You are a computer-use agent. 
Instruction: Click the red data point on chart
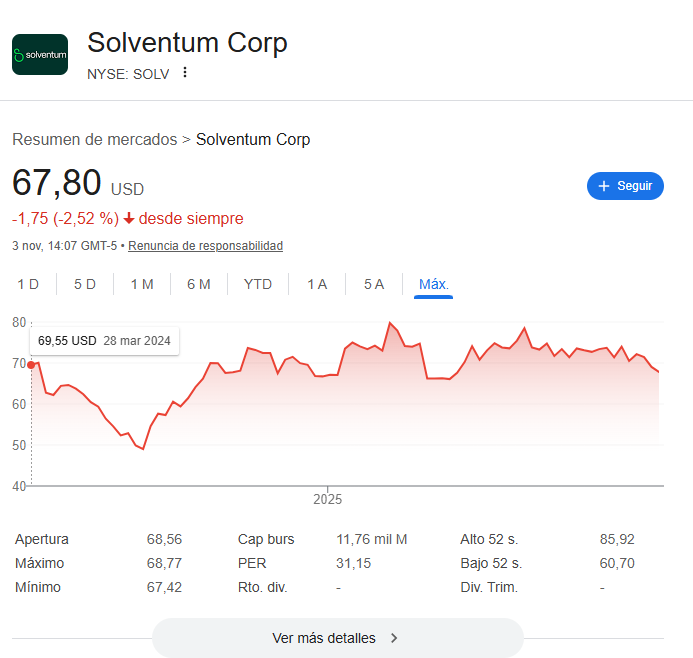(x=31, y=364)
